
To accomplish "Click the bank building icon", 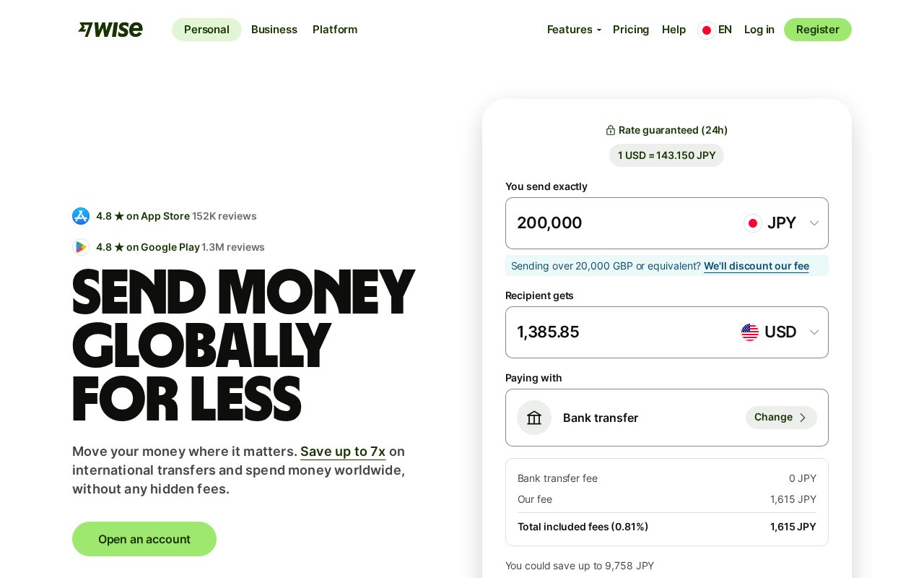I will (534, 418).
